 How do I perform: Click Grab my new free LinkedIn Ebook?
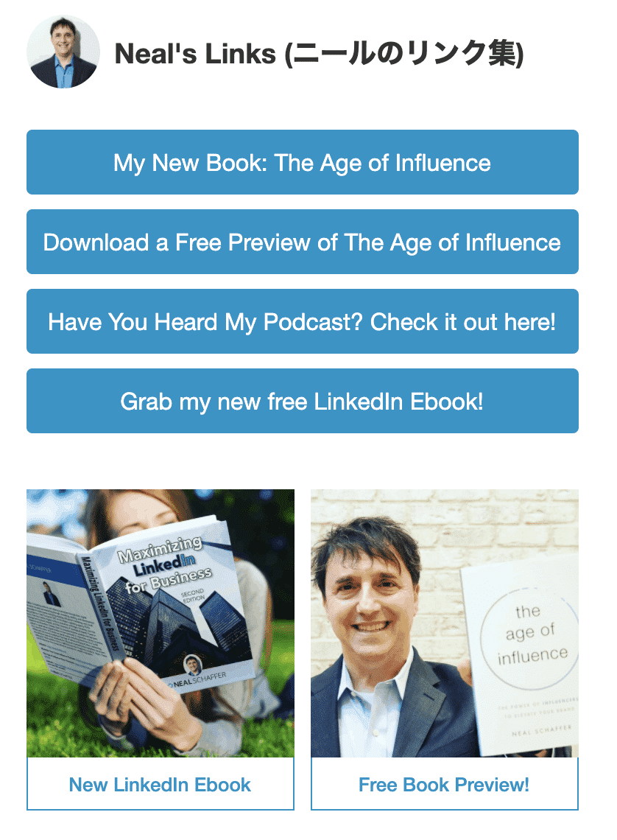click(303, 401)
